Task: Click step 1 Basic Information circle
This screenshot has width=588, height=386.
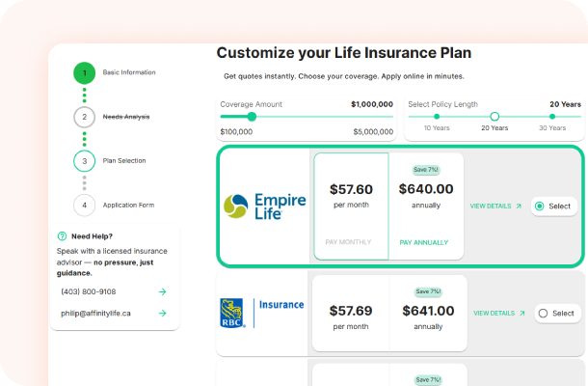Action: pos(84,72)
